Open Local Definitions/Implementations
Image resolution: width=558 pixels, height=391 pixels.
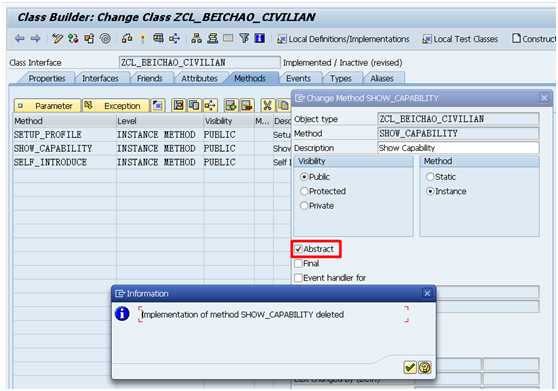coord(343,39)
